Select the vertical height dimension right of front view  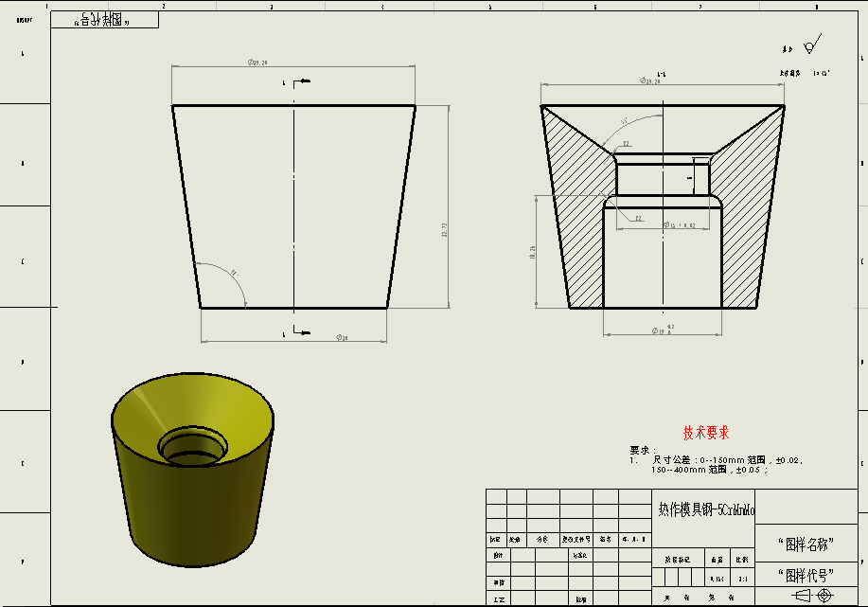(x=444, y=230)
